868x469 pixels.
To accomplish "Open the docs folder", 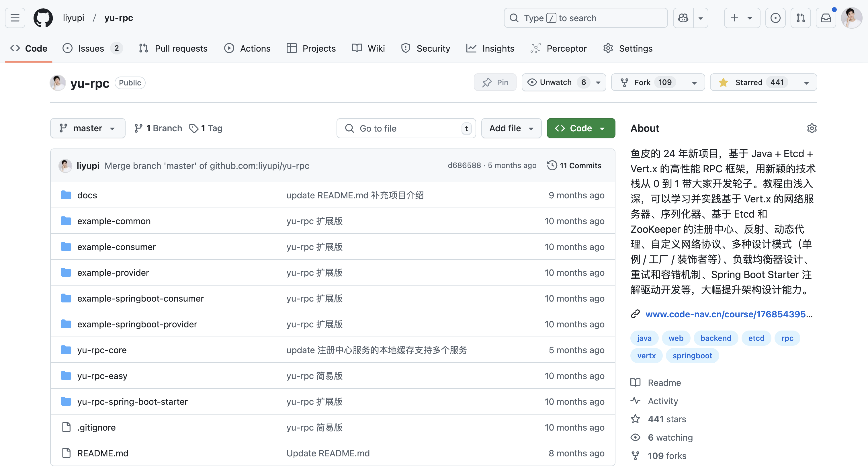I will [x=87, y=195].
